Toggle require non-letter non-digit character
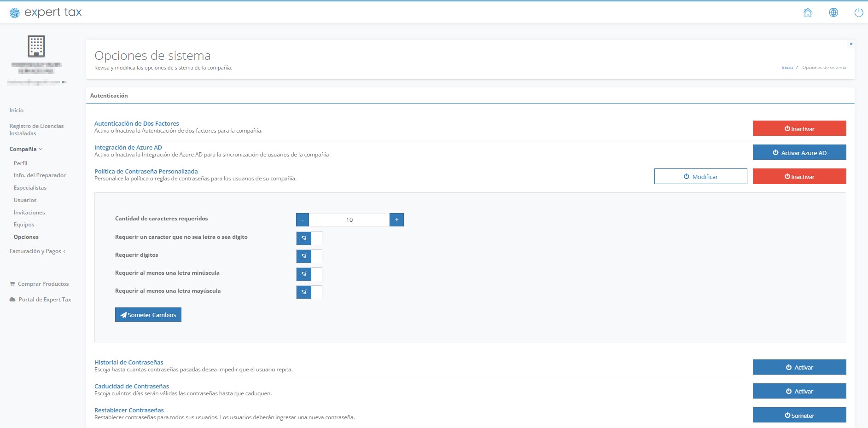Viewport: 868px width, 428px height. pyautogui.click(x=309, y=238)
